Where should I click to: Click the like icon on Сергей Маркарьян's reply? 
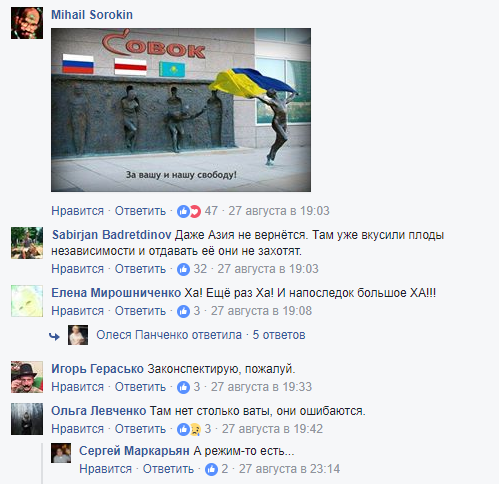coord(211,469)
